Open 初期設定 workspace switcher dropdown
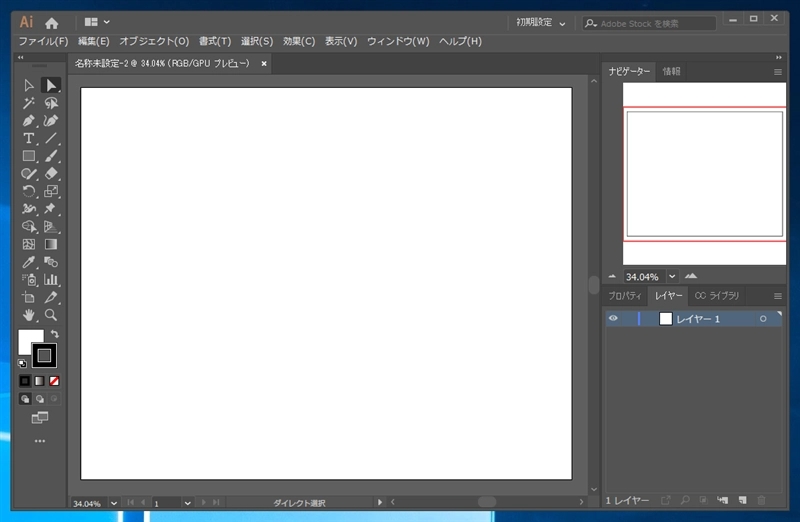 541,23
